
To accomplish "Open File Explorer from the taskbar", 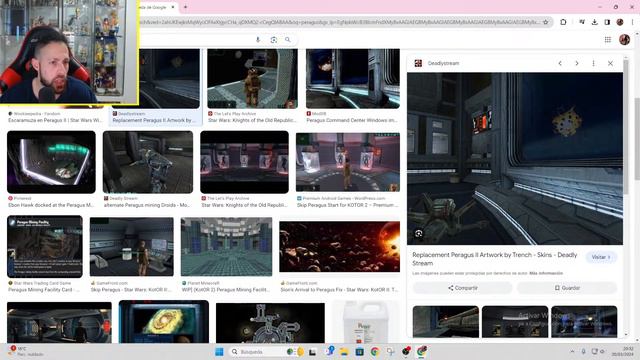I will pyautogui.click(x=344, y=351).
